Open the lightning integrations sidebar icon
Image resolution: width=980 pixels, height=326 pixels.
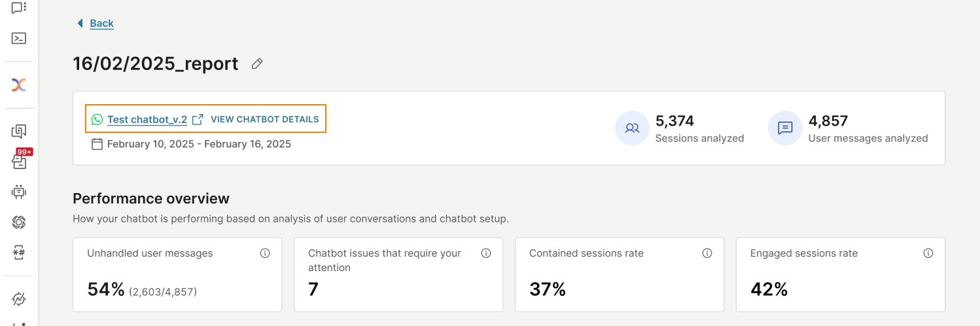tap(19, 299)
